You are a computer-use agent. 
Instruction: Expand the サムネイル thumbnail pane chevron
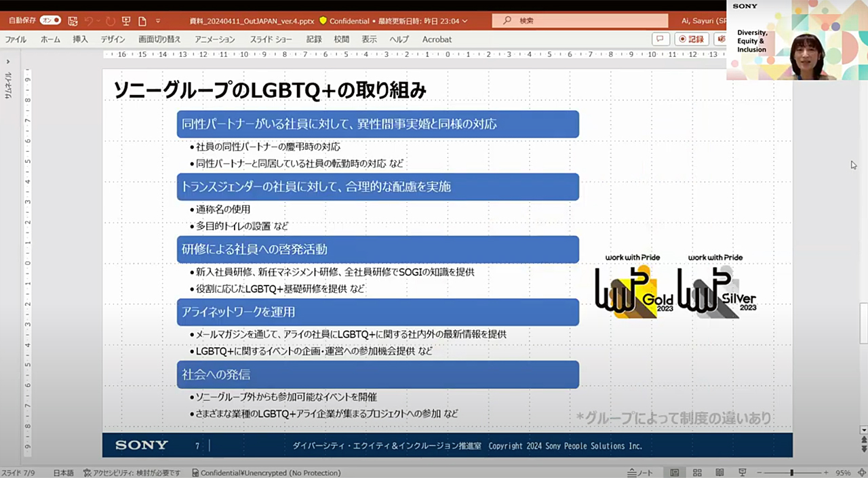pyautogui.click(x=8, y=61)
